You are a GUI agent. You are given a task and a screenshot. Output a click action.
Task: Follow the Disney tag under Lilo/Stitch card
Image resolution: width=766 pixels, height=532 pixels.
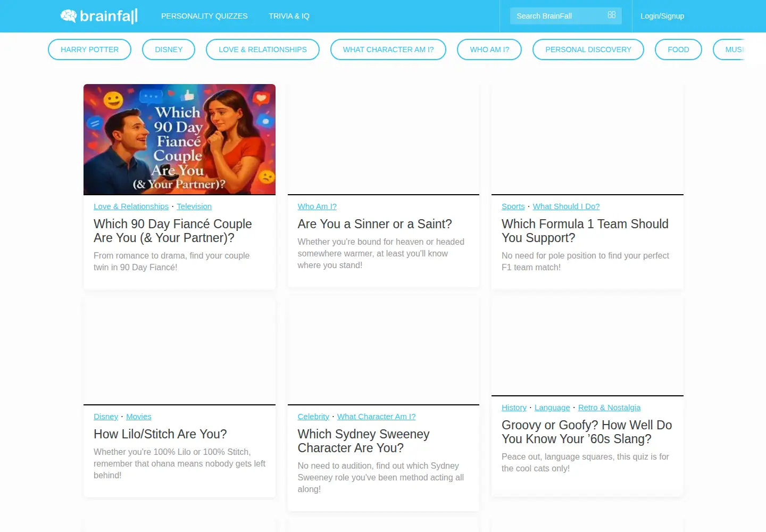tap(106, 417)
